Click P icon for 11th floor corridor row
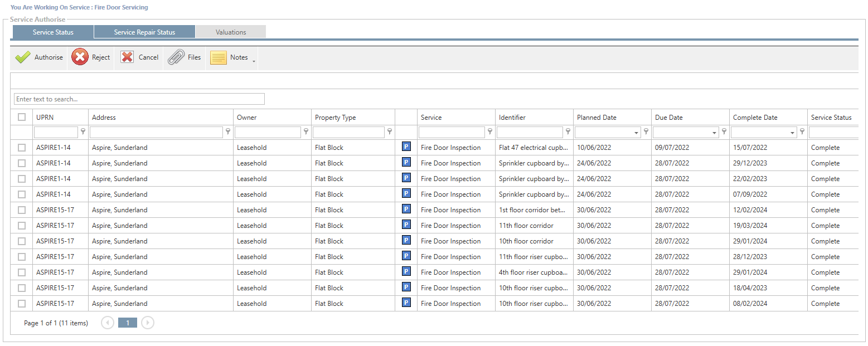The image size is (868, 346). 406,225
